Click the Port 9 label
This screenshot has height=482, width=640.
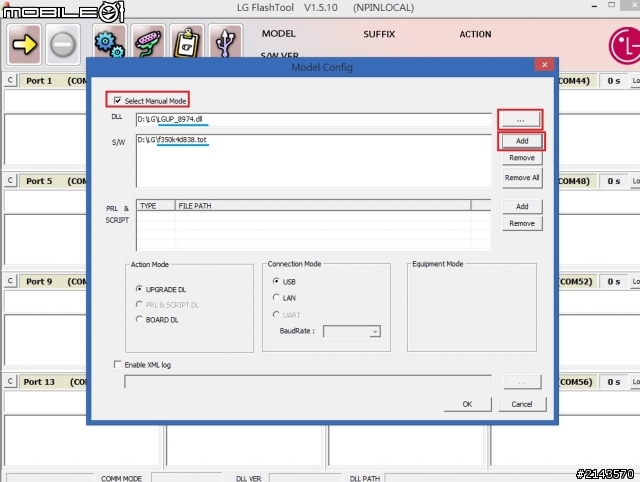pos(39,282)
